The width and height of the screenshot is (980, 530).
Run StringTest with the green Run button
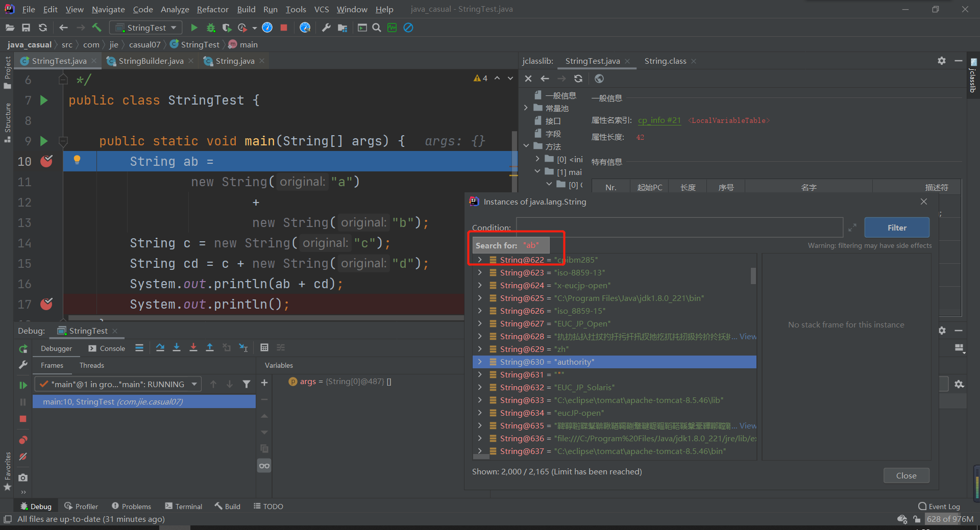pyautogui.click(x=194, y=28)
